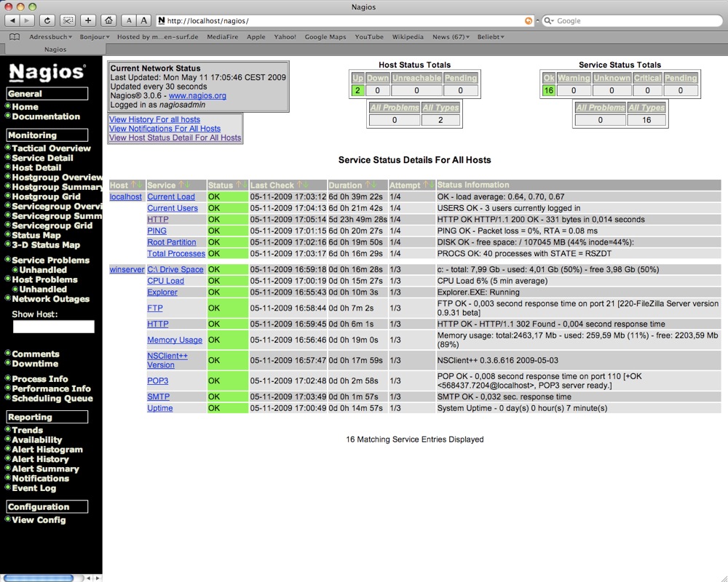The image size is (728, 582).
Task: Open the Root Partition service link
Action: 171,242
